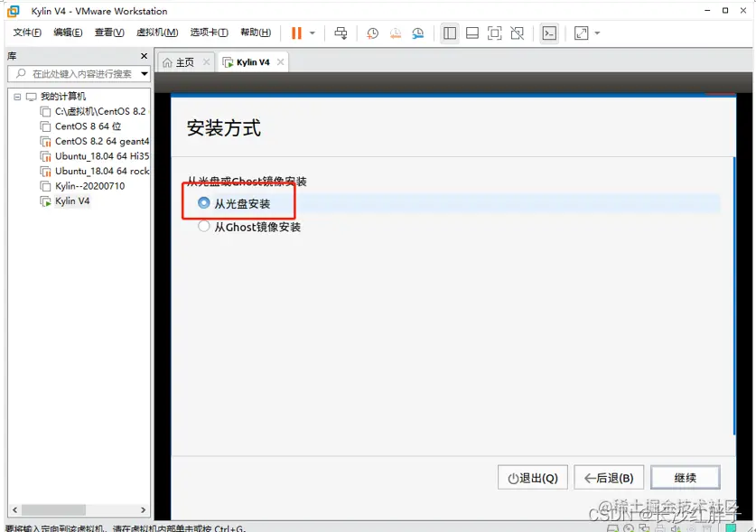
Task: Click the 退出(Q) button
Action: pos(532,477)
